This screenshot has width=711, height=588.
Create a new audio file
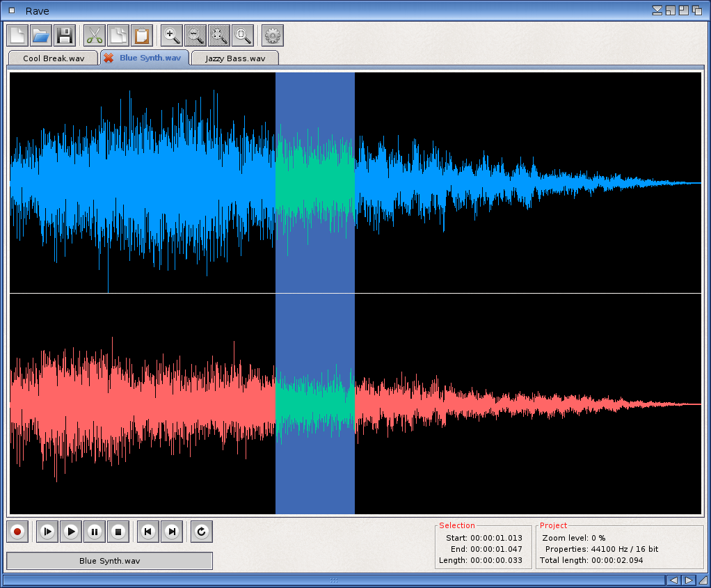pos(17,35)
